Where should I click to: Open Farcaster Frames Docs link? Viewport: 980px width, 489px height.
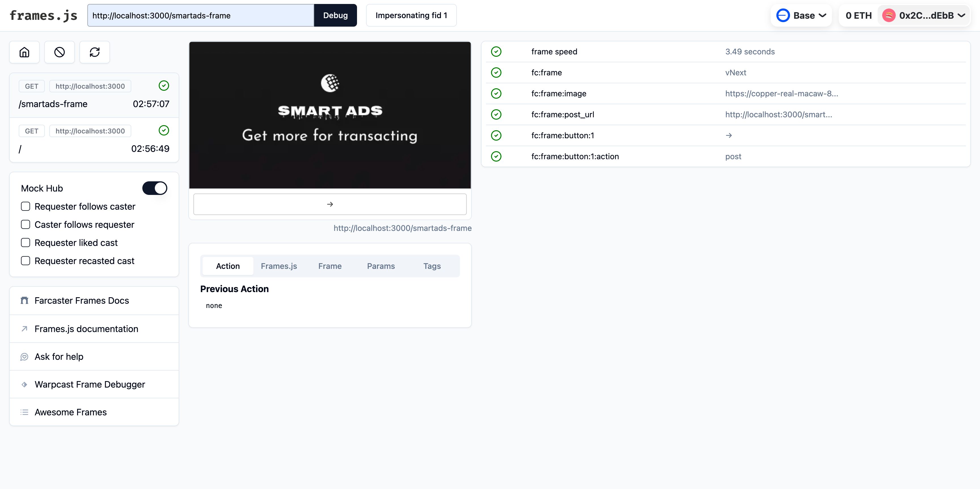94,301
